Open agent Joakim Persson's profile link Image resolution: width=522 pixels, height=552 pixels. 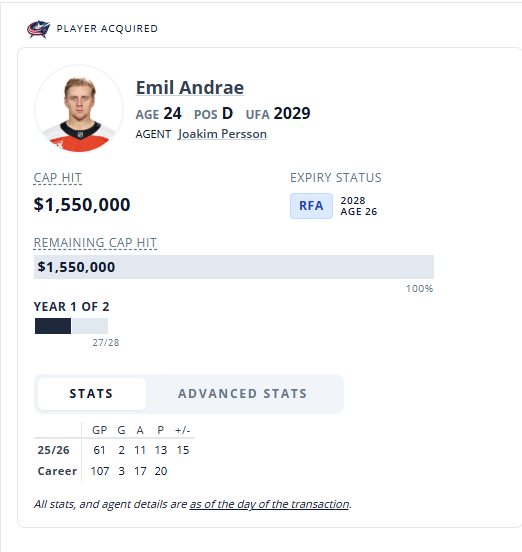[x=222, y=134]
